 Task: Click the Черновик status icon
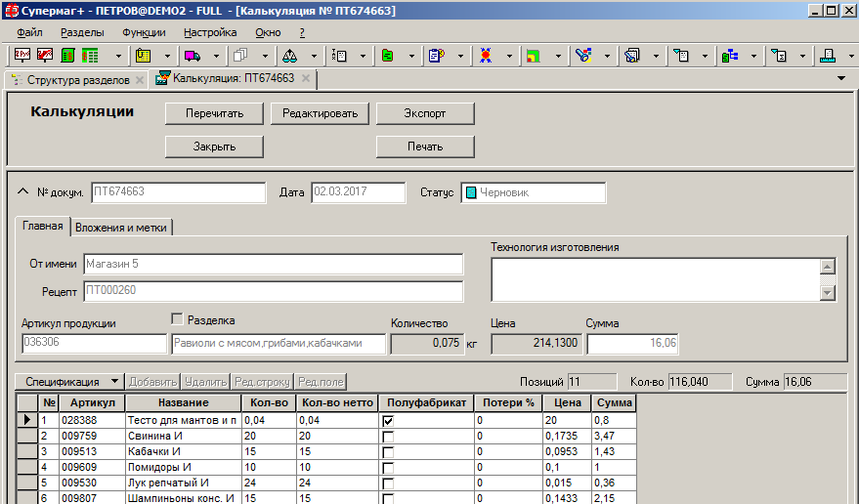pos(471,192)
